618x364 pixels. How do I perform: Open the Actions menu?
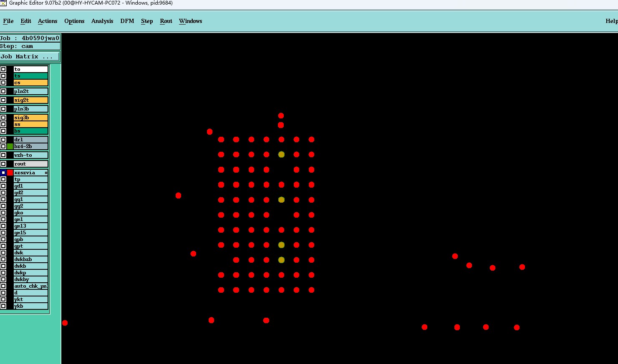pos(48,21)
